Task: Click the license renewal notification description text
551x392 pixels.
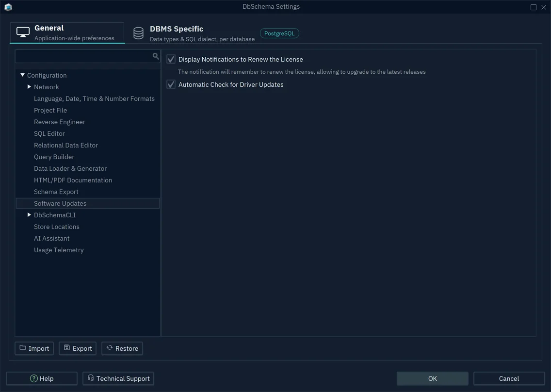Action: point(302,72)
